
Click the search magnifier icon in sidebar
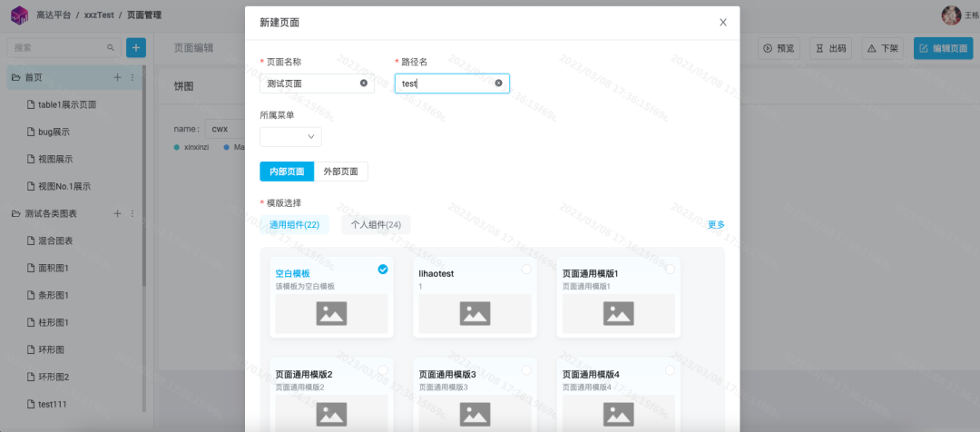(x=111, y=47)
